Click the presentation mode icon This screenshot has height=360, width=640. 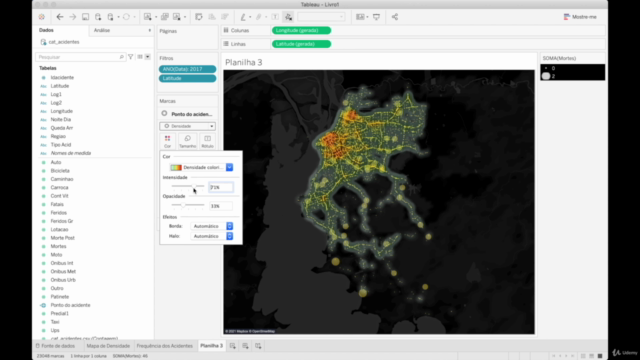[376, 17]
